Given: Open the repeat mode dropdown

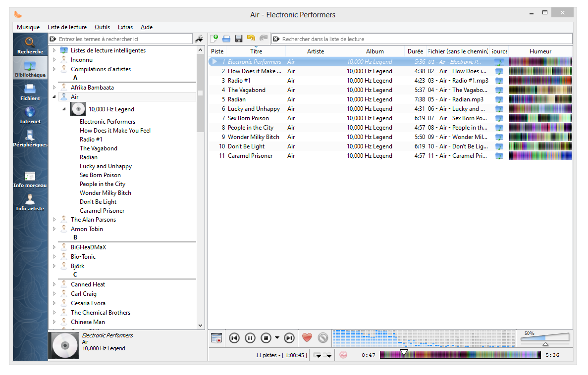Looking at the screenshot, I should click(318, 355).
